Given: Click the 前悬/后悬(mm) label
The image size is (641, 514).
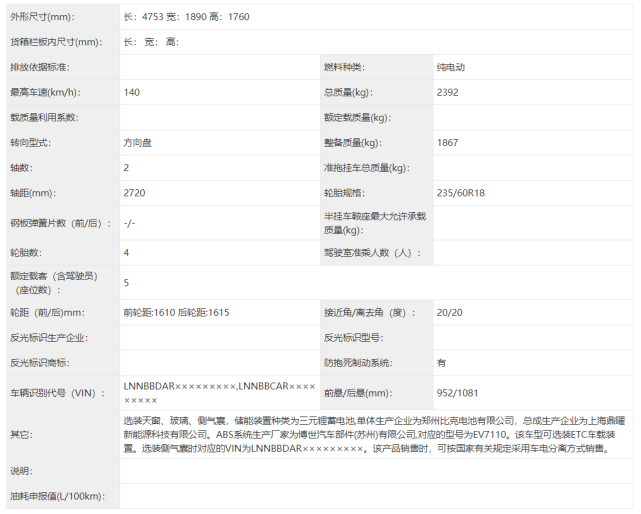Looking at the screenshot, I should point(358,393).
